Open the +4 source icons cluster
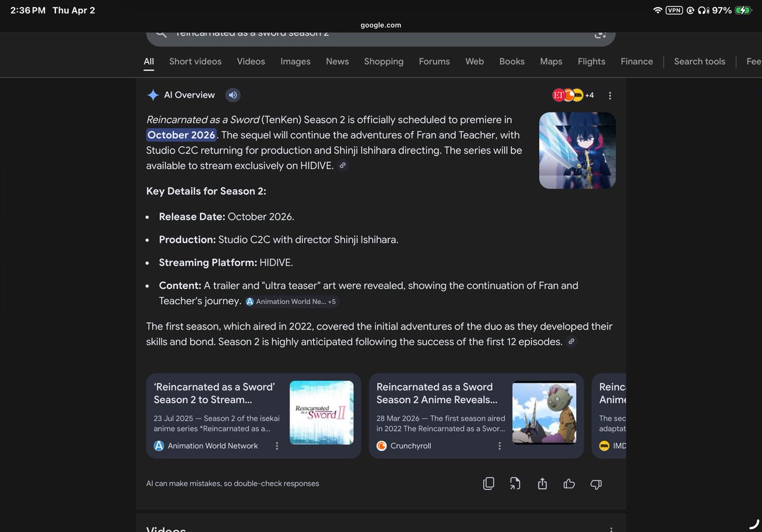Screen dimensions: 762x532 (x=573, y=95)
